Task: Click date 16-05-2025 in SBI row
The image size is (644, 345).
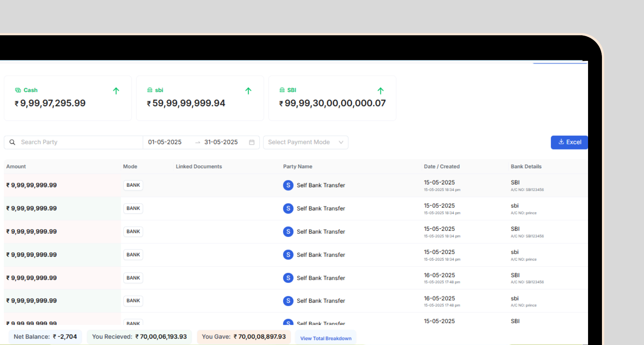Action: (439, 275)
